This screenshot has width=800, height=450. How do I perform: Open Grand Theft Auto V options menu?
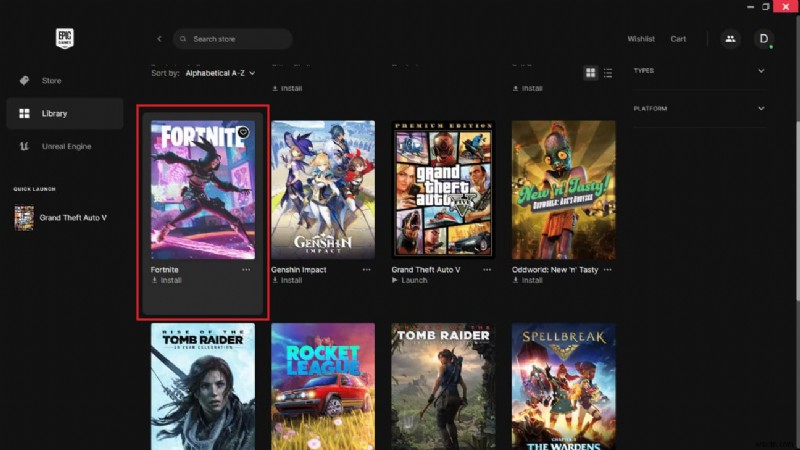click(487, 270)
